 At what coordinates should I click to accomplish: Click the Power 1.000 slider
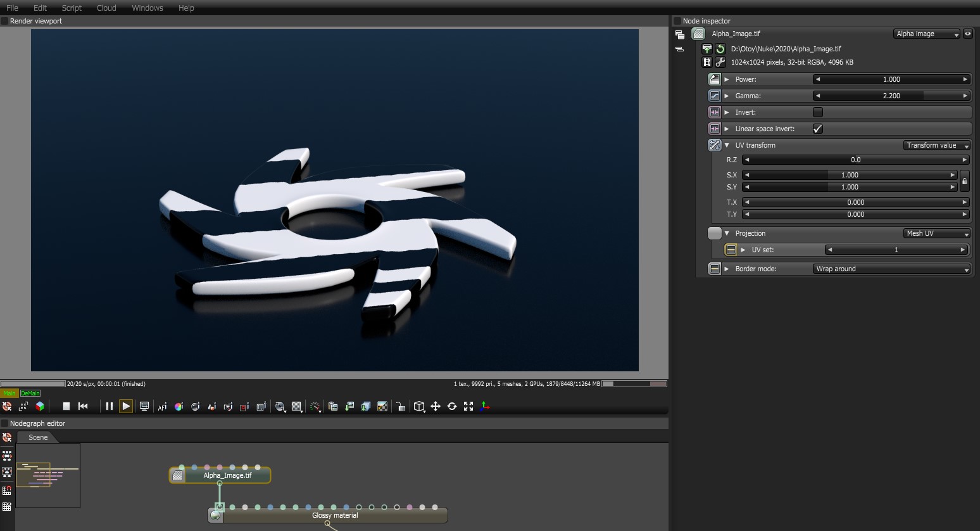(891, 79)
